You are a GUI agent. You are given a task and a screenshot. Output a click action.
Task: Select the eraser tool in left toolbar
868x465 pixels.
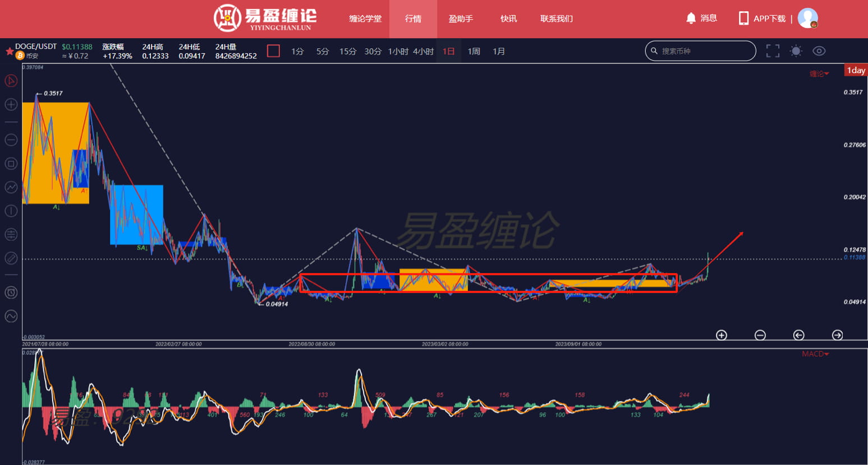(x=11, y=258)
